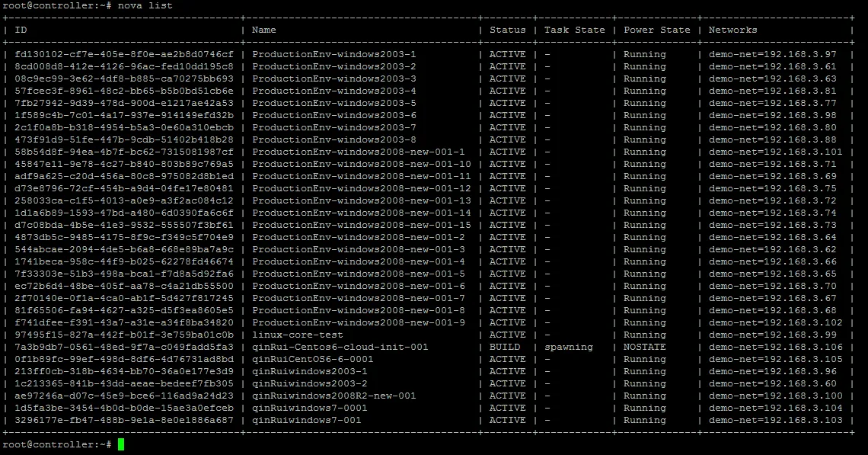Click network demo-net=192.168.3.105
The width and height of the screenshot is (868, 455).
click(776, 359)
